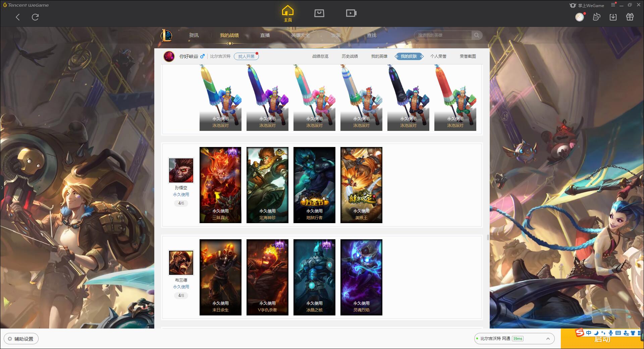Open Sogou soft keyboard icon
Viewport: 644px width, 349px height.
coord(618,333)
